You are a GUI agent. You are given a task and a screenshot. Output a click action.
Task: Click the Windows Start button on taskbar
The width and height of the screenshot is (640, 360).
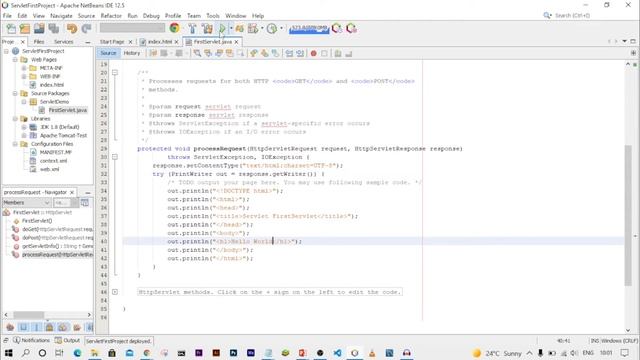(8, 353)
